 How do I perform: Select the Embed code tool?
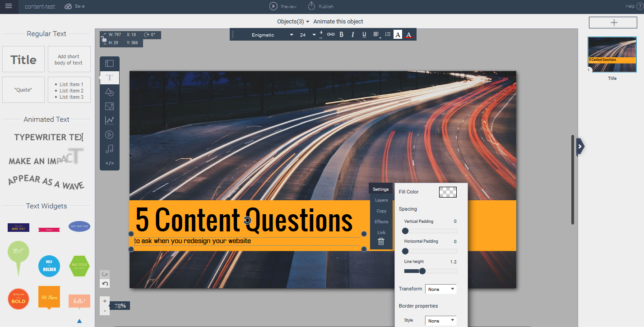point(109,163)
